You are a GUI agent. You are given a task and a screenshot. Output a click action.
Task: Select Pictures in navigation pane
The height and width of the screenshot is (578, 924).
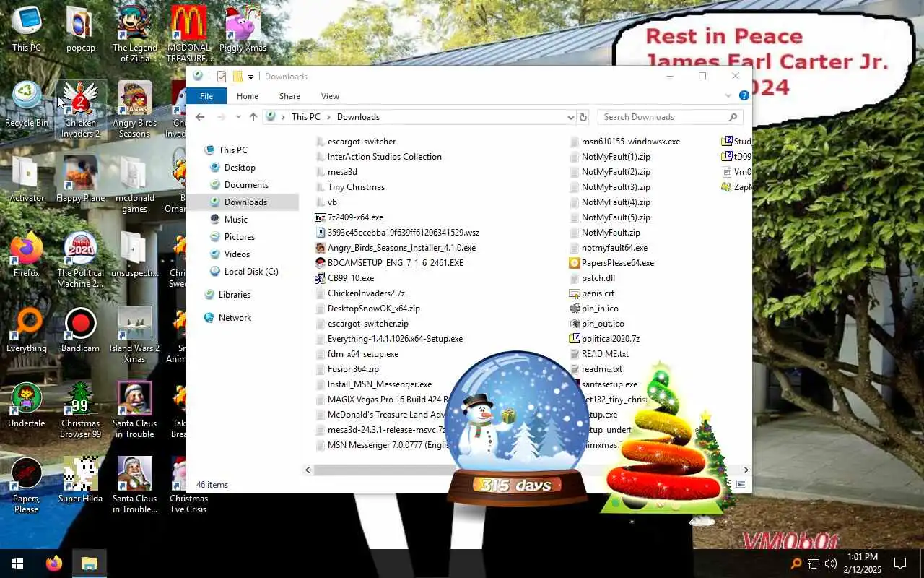(239, 237)
